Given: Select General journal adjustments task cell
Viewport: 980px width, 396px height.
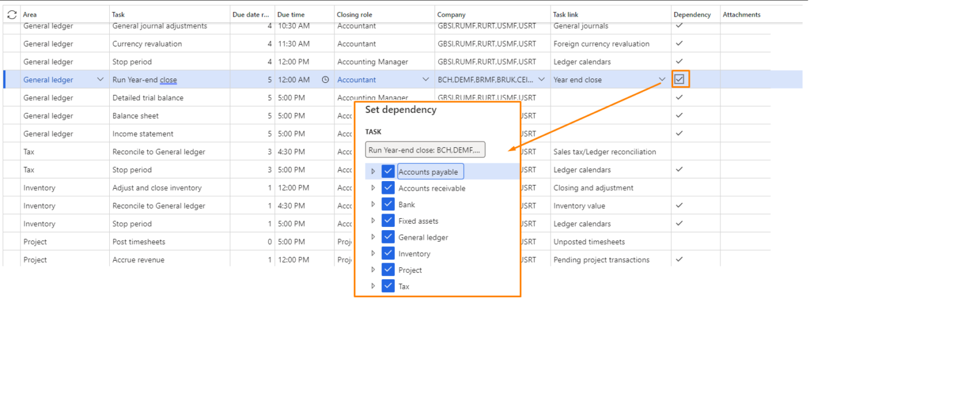Looking at the screenshot, I should coord(170,26).
